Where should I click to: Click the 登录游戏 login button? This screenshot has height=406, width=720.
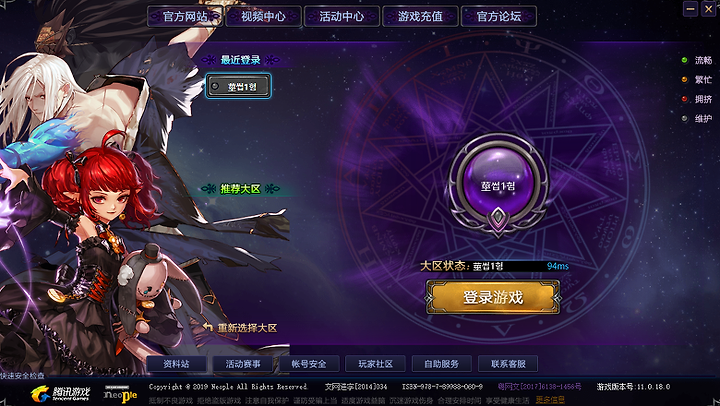coord(493,298)
